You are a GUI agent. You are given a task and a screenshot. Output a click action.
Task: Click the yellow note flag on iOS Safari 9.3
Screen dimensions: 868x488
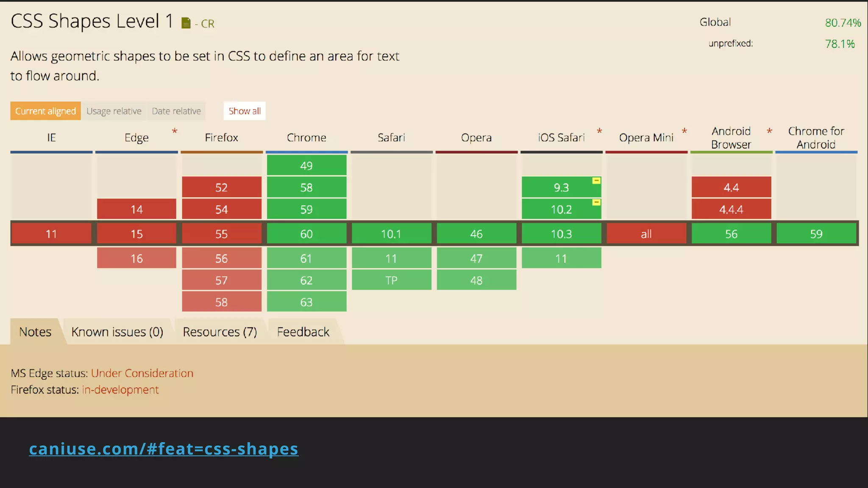596,181
